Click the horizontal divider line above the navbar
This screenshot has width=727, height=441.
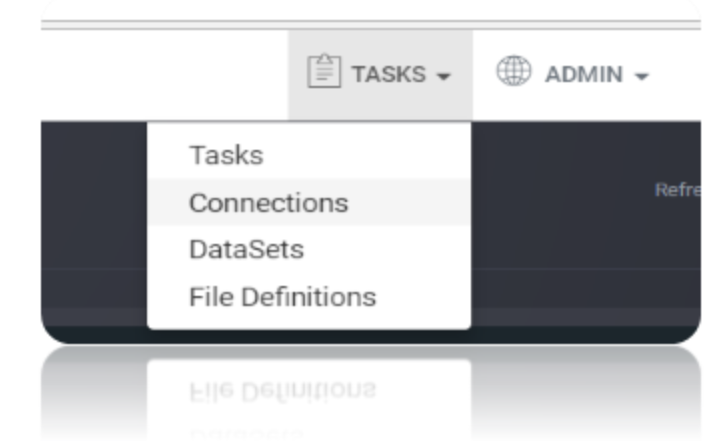coord(371,25)
